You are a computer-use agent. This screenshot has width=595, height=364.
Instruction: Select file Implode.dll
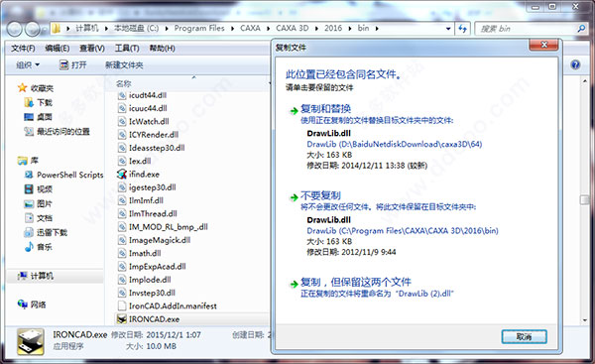click(x=150, y=280)
